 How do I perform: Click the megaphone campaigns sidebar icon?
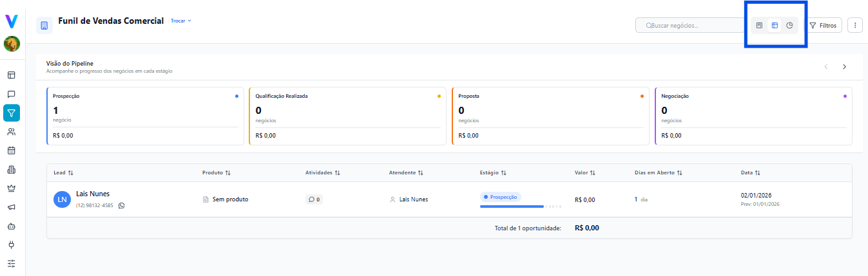[12, 207]
